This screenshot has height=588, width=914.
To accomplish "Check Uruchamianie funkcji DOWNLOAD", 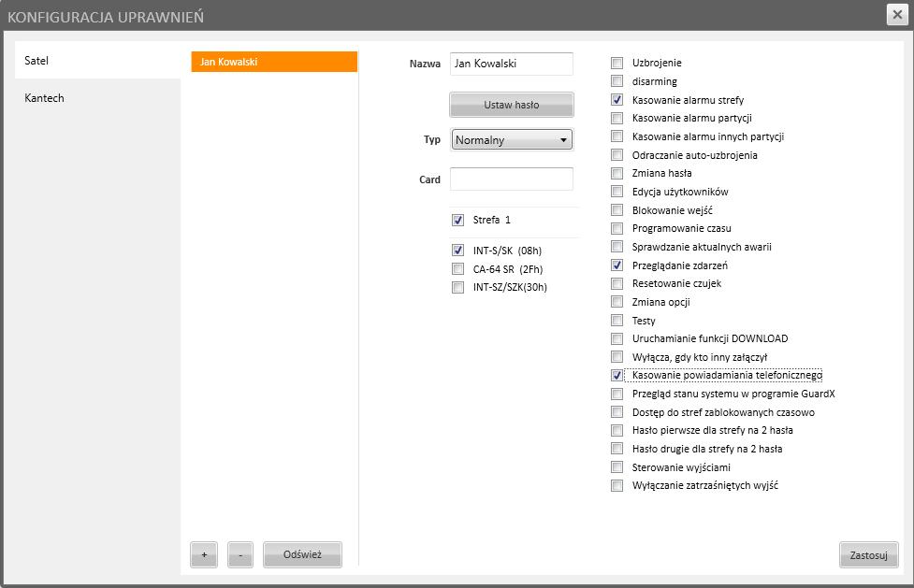I will pyautogui.click(x=617, y=338).
